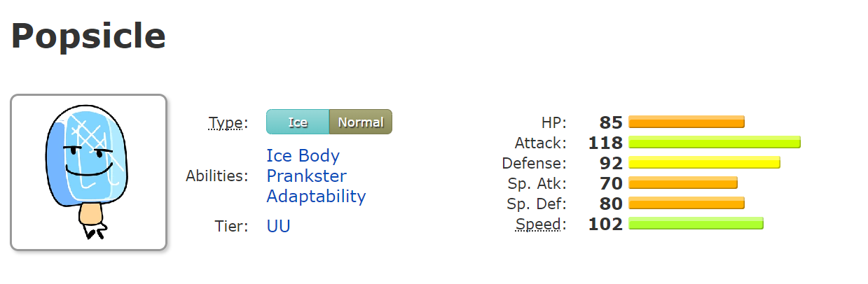The height and width of the screenshot is (284, 868).
Task: Click the Sp. Def stat bar
Action: (687, 204)
